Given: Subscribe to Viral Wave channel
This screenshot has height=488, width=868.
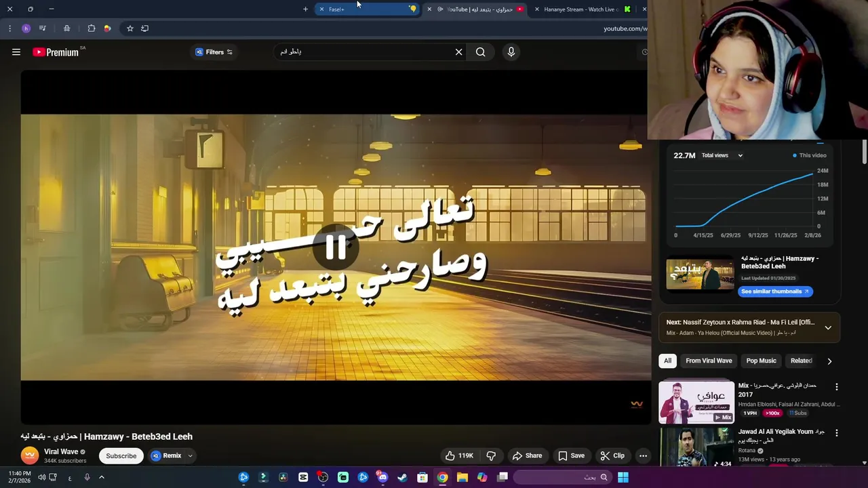Looking at the screenshot, I should tap(121, 456).
